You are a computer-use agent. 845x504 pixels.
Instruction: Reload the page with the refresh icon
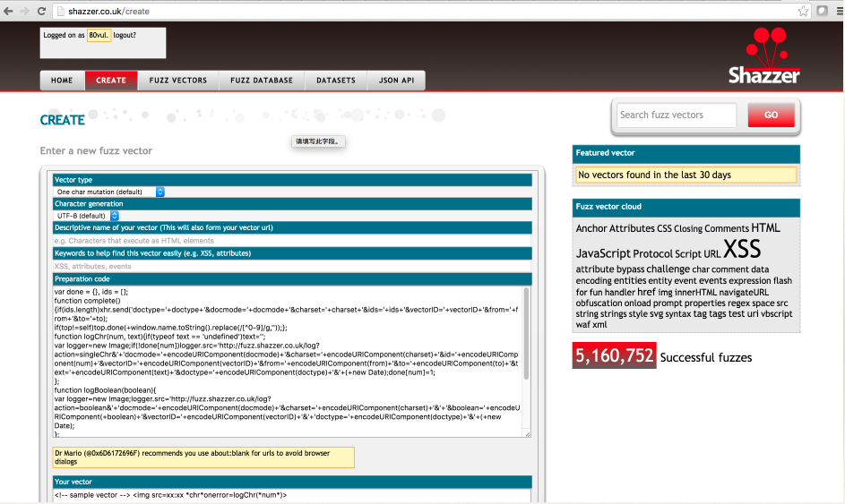[x=41, y=11]
